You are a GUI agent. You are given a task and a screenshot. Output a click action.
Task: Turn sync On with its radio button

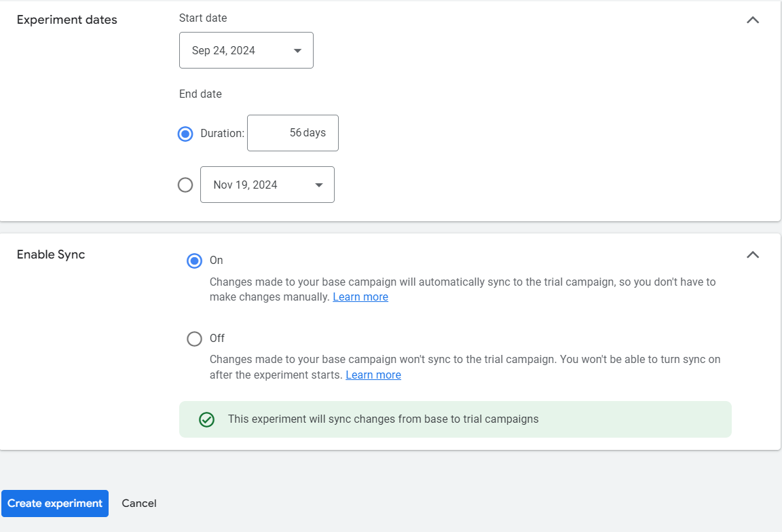(194, 261)
